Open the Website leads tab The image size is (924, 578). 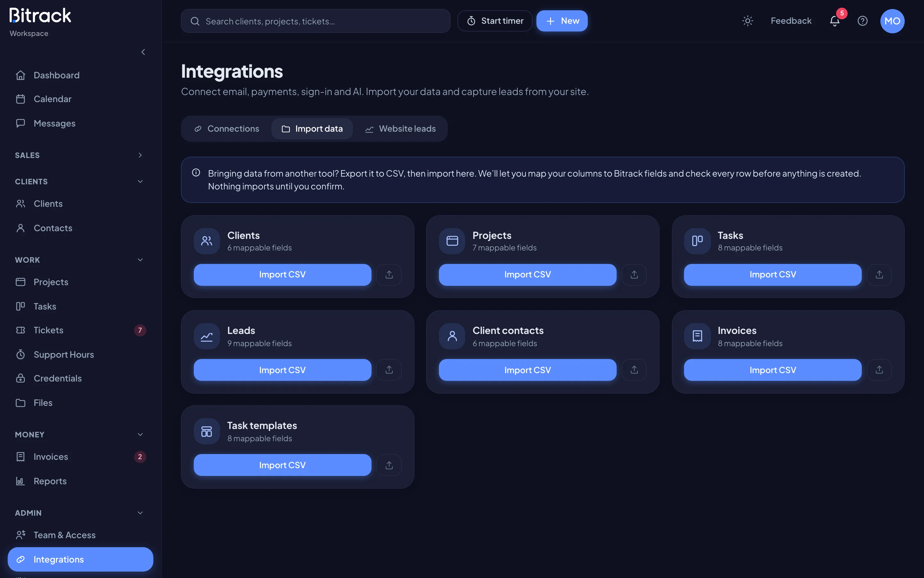tap(400, 129)
